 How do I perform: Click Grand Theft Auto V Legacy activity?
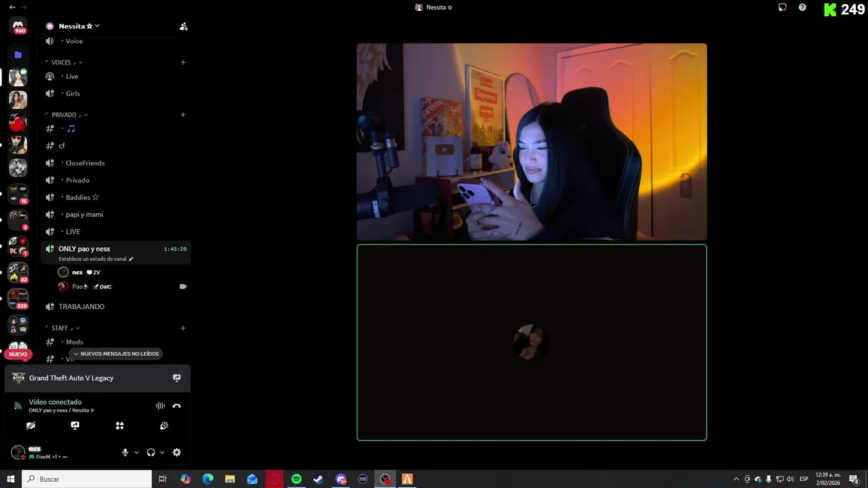tap(71, 378)
